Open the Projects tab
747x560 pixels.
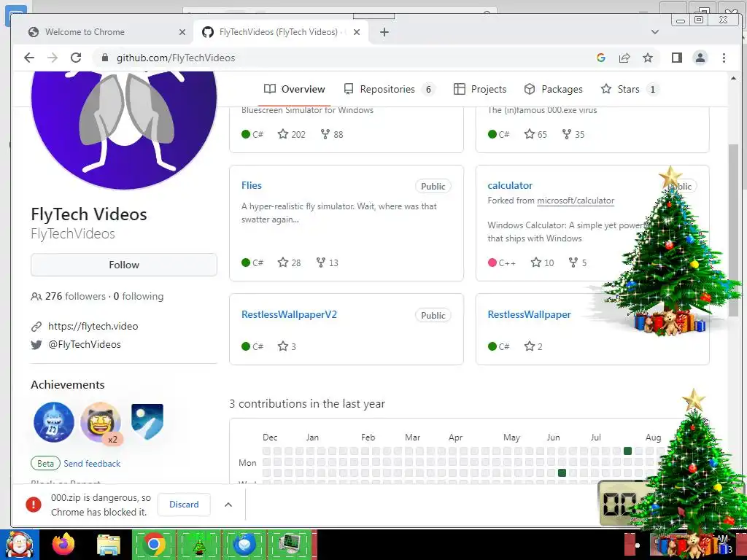click(480, 89)
